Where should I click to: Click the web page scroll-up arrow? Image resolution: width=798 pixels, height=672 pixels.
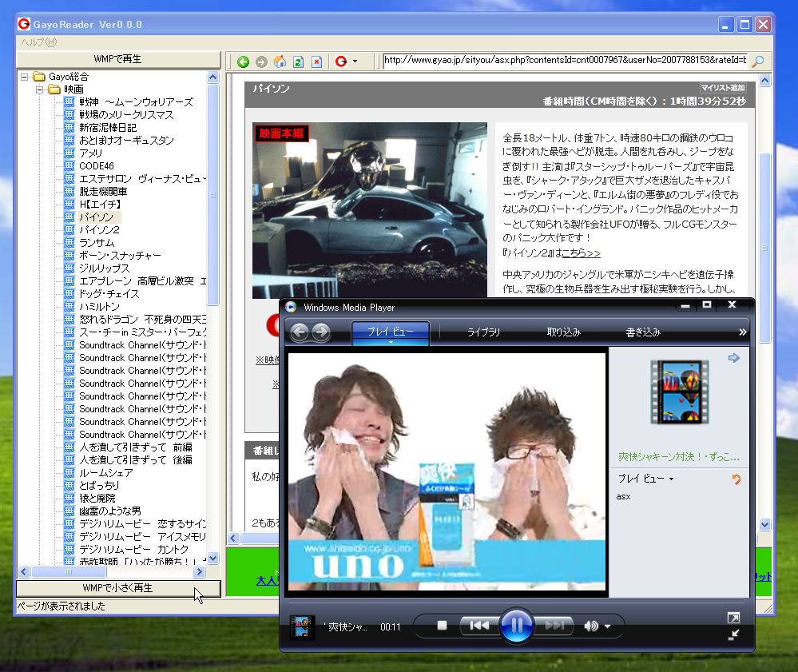click(764, 81)
